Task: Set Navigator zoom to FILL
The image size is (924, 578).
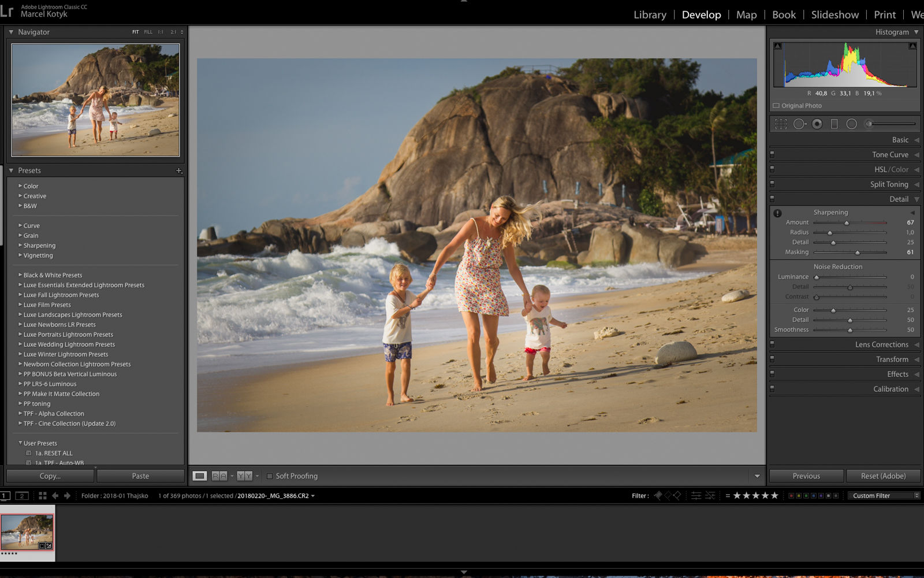Action: tap(148, 32)
